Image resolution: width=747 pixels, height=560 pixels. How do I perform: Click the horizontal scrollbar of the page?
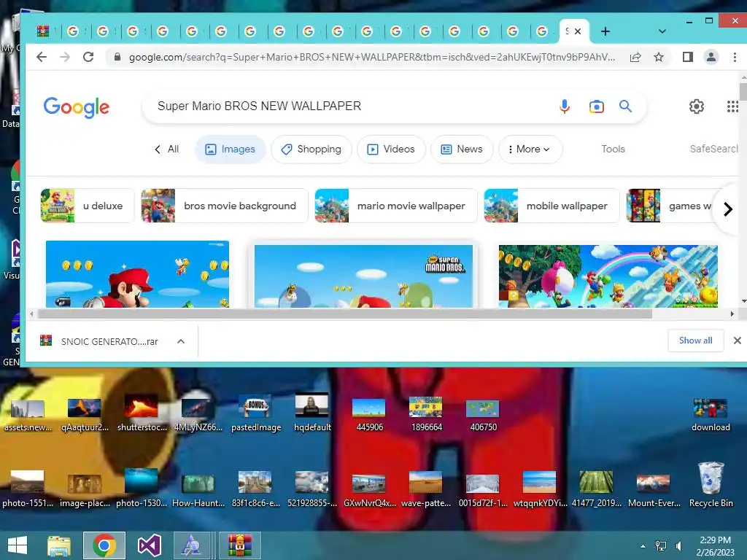point(344,314)
